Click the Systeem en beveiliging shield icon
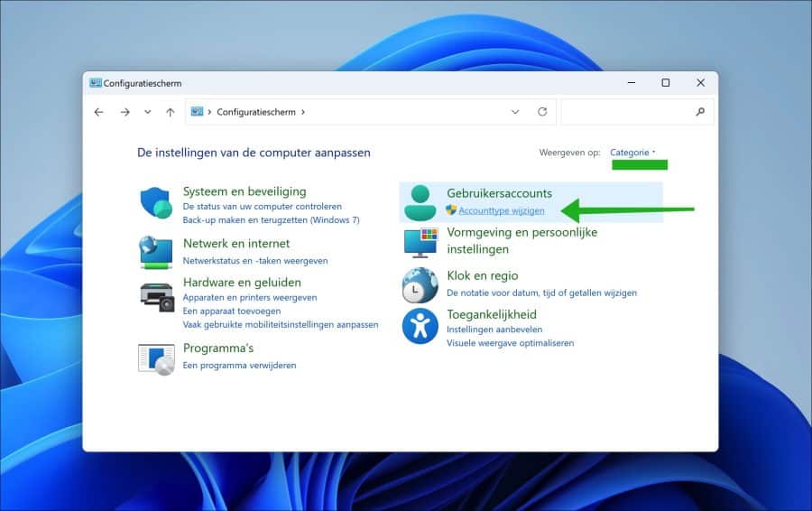This screenshot has height=511, width=812. pos(156,202)
